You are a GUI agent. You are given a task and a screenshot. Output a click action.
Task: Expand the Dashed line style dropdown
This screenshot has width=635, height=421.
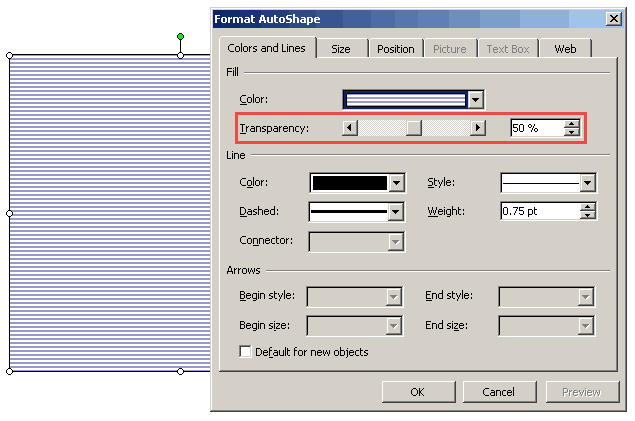[x=396, y=212]
